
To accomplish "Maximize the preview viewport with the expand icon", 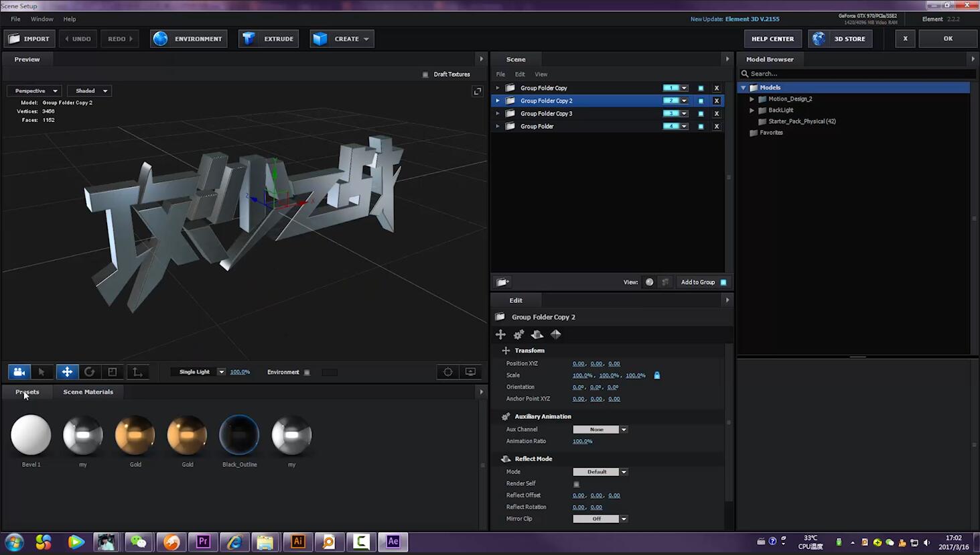I will (478, 91).
